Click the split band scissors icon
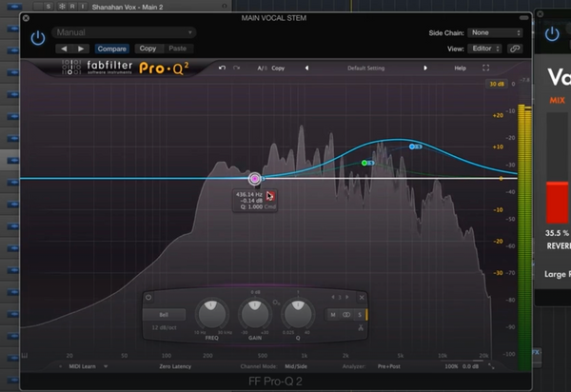 (361, 327)
